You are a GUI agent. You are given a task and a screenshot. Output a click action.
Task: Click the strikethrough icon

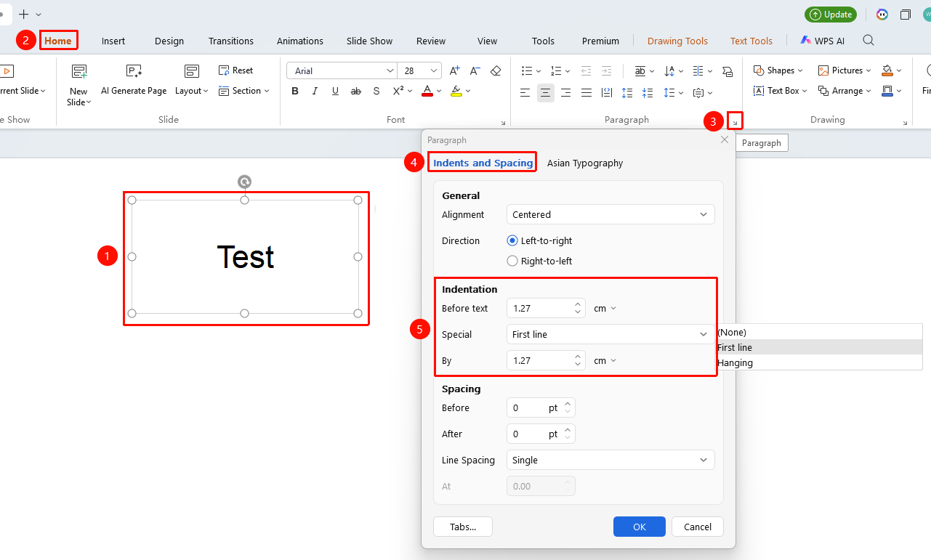[x=355, y=91]
